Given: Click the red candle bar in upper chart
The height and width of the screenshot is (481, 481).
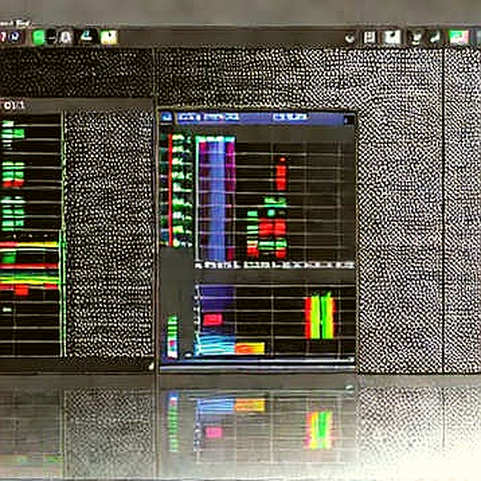Looking at the screenshot, I should click(281, 176).
